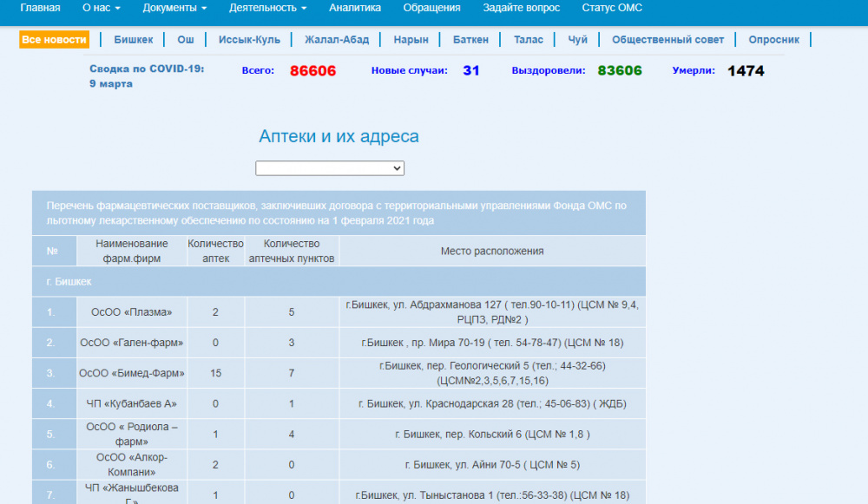Image resolution: width=868 pixels, height=504 pixels.
Task: Open the Аналитика menu item
Action: (354, 8)
